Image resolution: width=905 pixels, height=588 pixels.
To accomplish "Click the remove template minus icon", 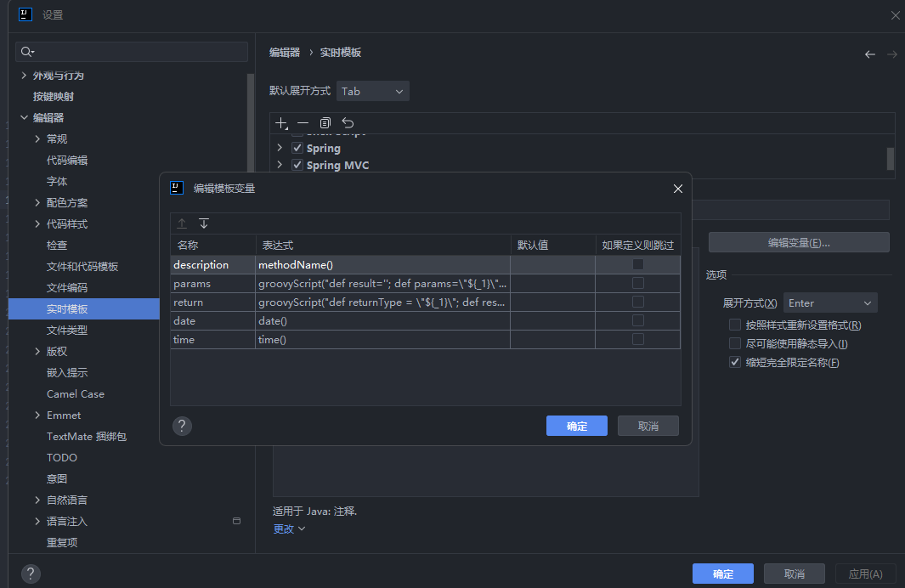I will coord(303,123).
